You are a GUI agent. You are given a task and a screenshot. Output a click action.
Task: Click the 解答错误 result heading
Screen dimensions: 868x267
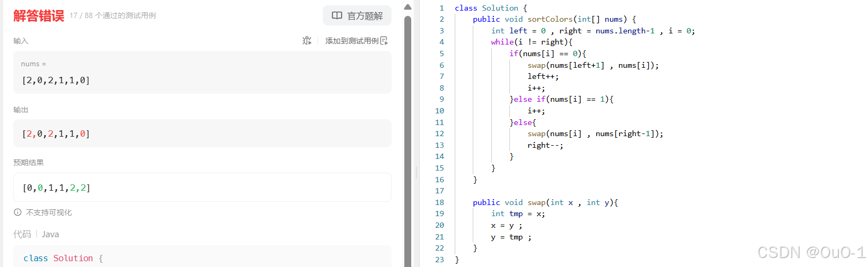pos(39,16)
